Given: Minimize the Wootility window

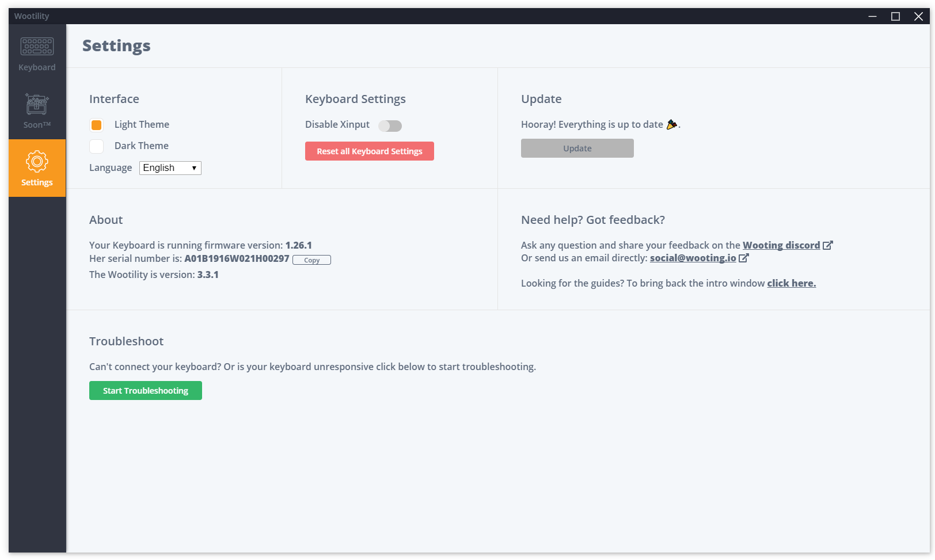Looking at the screenshot, I should coord(873,16).
